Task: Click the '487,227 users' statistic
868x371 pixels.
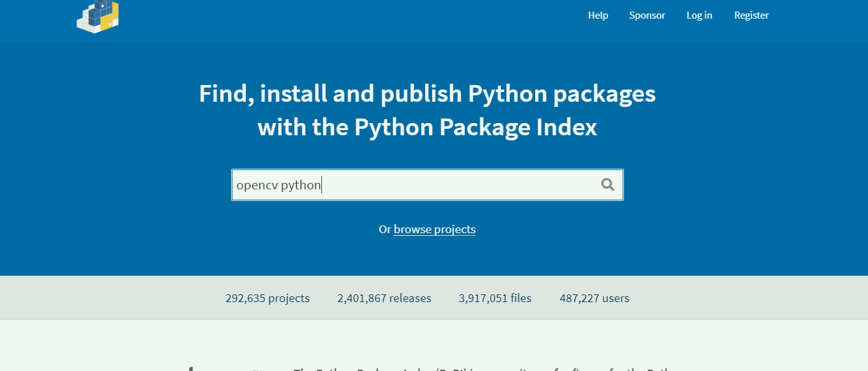Action: point(594,298)
